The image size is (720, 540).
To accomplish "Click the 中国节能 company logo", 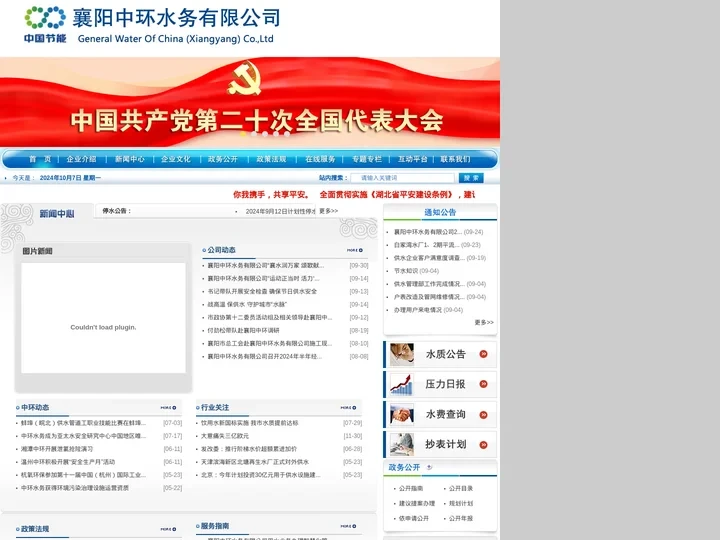I will point(45,24).
